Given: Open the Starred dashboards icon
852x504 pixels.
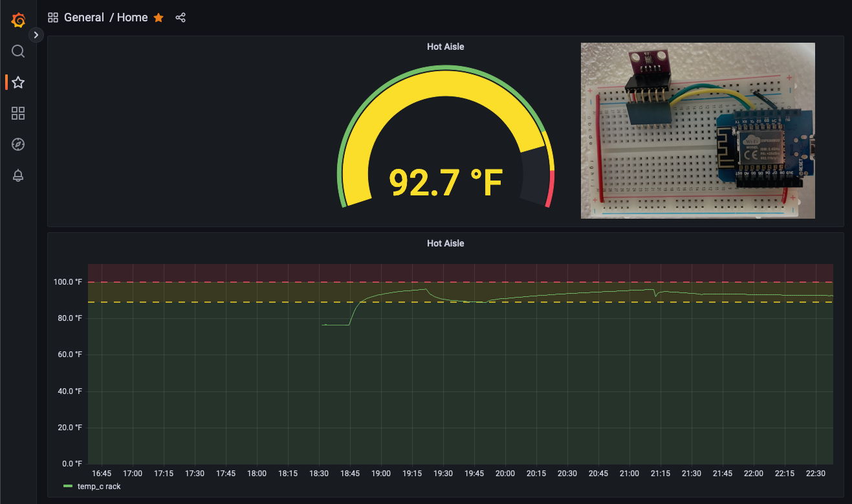Looking at the screenshot, I should (18, 82).
